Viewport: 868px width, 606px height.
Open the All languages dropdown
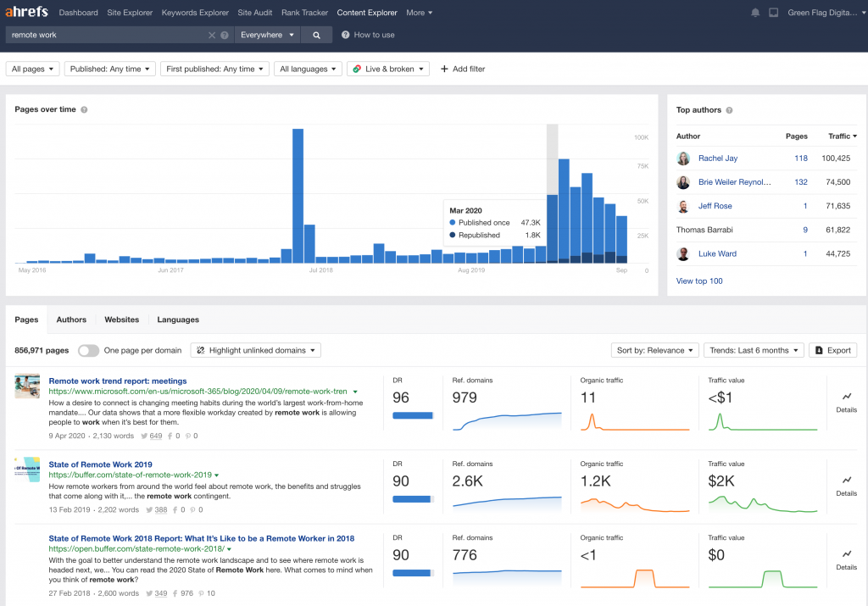click(308, 69)
